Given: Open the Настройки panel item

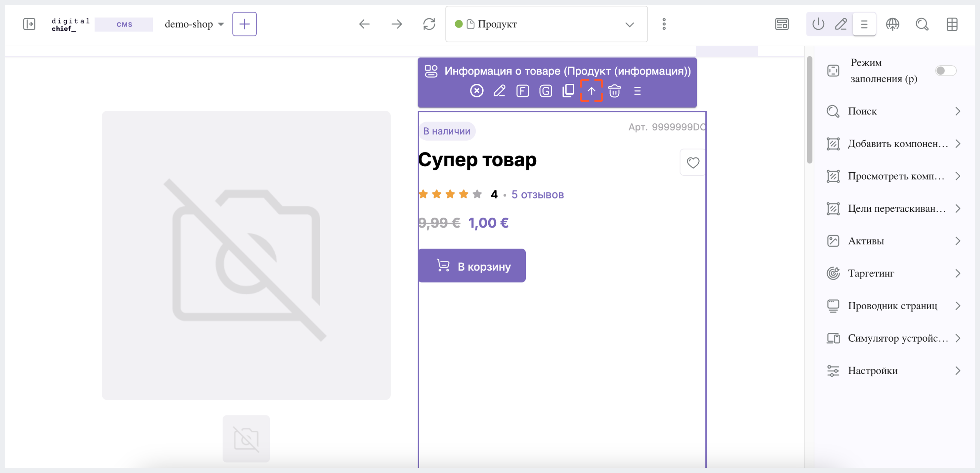Looking at the screenshot, I should pyautogui.click(x=893, y=370).
